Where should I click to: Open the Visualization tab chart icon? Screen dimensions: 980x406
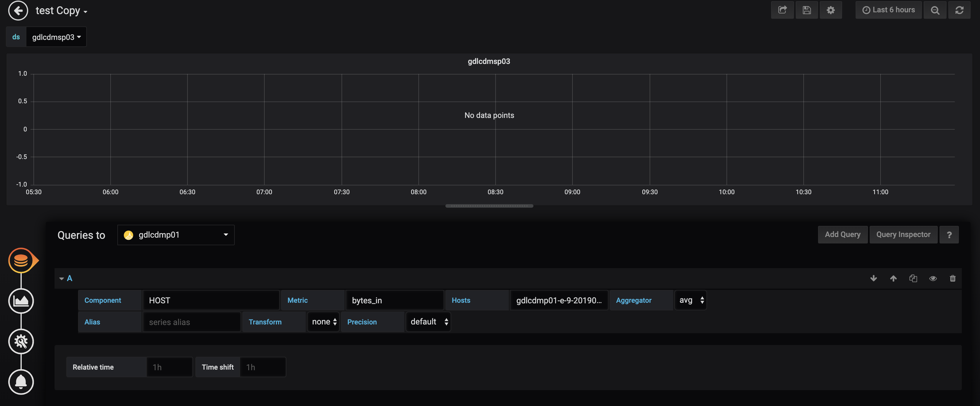pos(21,301)
